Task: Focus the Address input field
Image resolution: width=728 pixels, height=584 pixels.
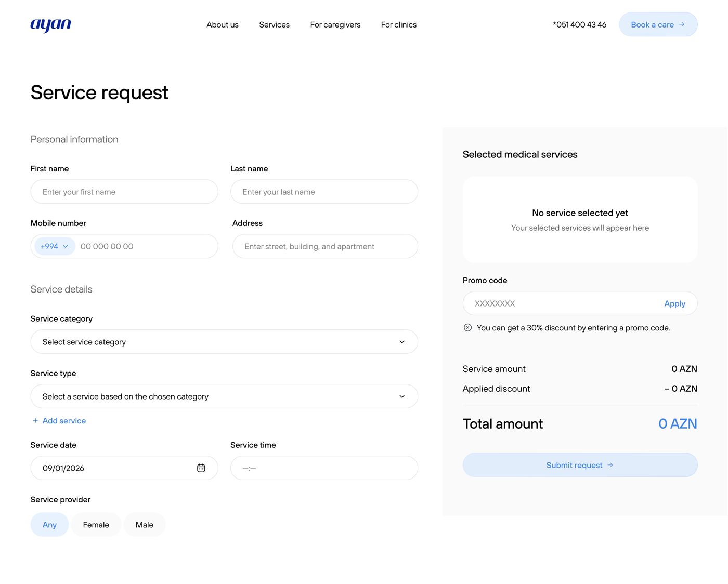Action: (x=325, y=246)
